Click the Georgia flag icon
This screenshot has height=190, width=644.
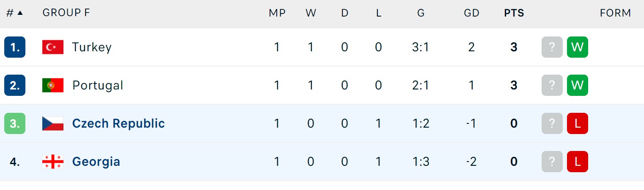coord(53,162)
